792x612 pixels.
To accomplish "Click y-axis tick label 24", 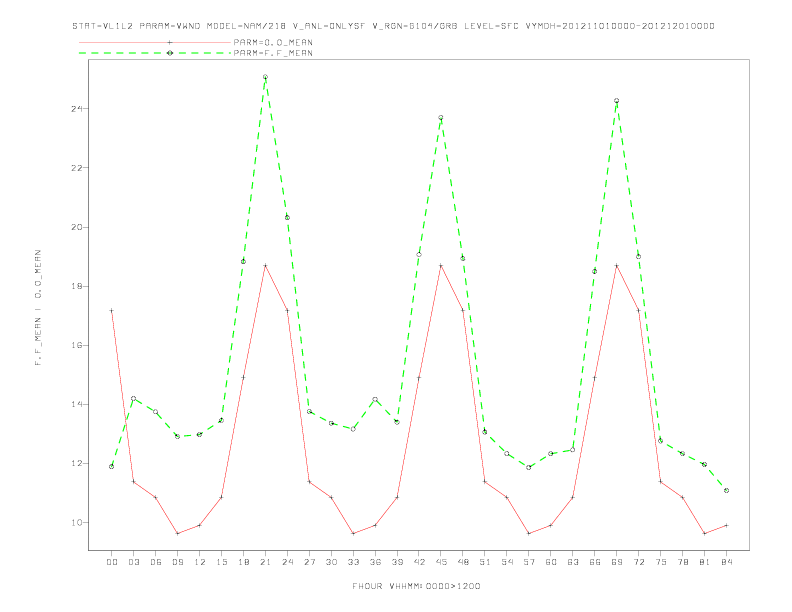I will (77, 109).
